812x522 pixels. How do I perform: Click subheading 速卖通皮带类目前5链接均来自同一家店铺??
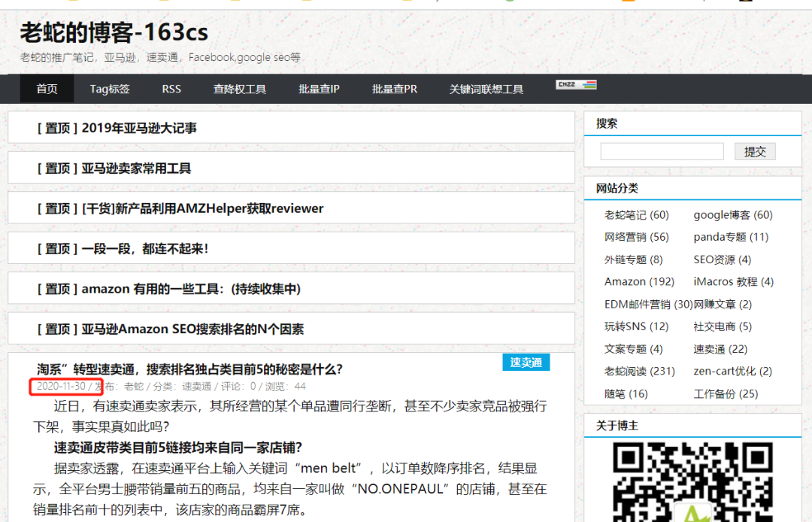pos(177,448)
